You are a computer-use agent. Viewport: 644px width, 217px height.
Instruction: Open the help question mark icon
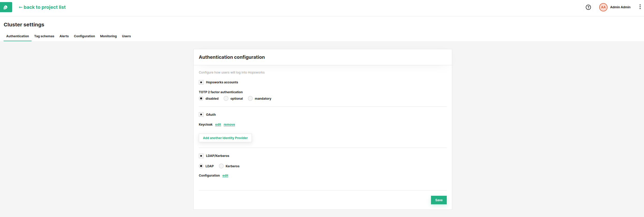click(x=588, y=7)
